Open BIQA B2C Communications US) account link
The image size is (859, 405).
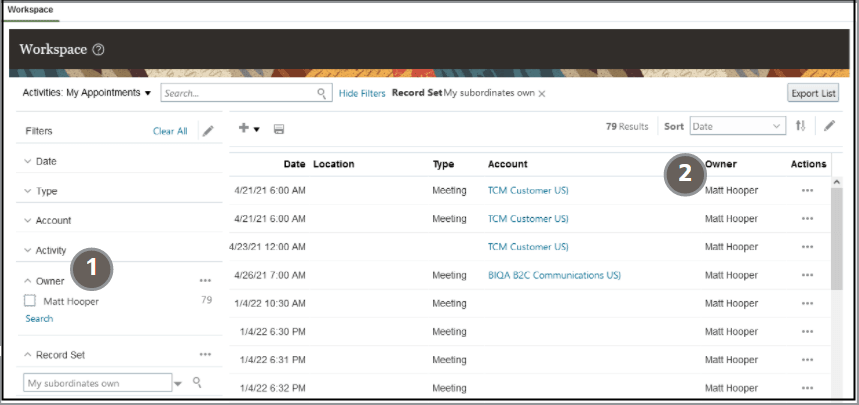point(554,275)
